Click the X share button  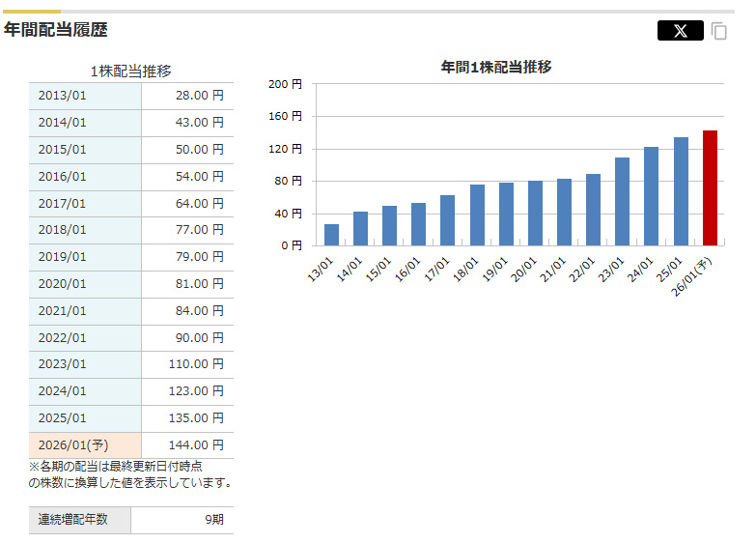(680, 31)
